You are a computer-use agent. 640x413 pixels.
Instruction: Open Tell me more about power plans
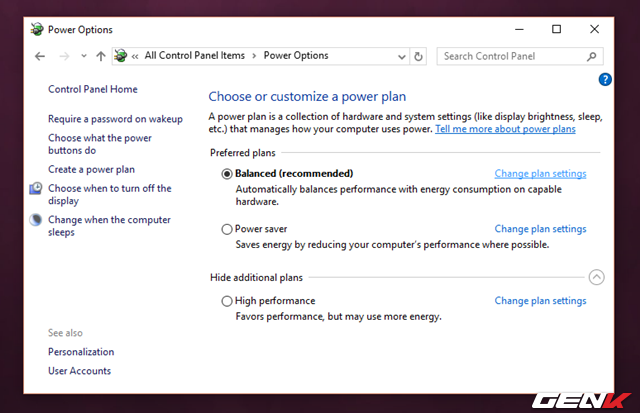coord(505,129)
